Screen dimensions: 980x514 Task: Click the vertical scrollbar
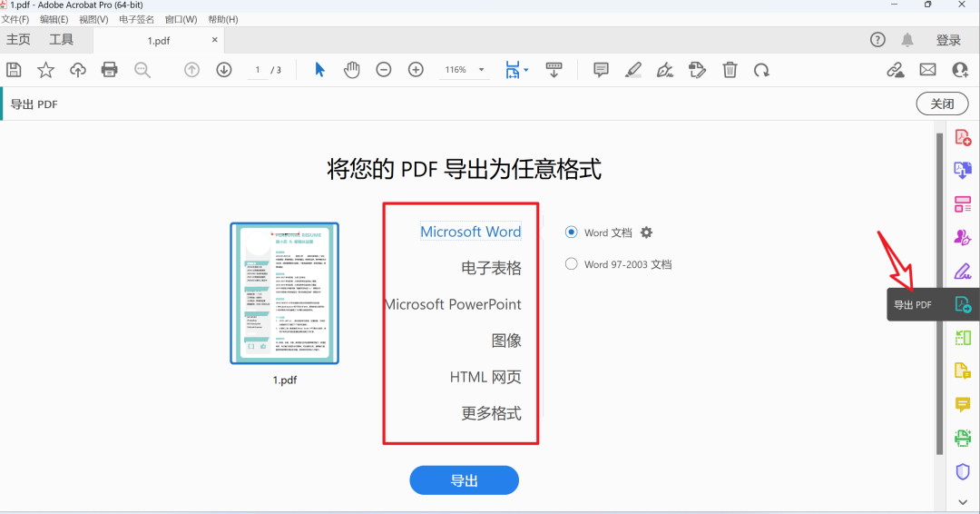point(939,294)
